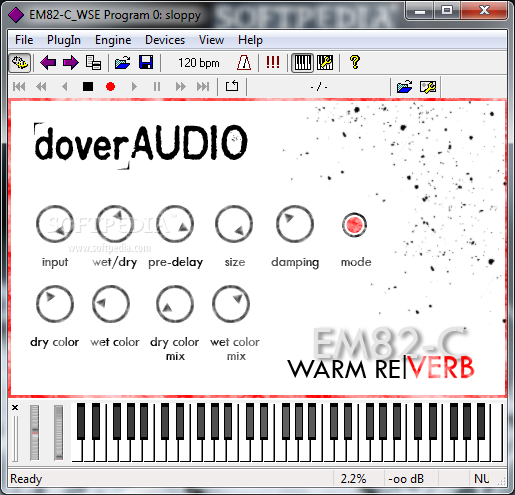Click the damping knob

pos(295,224)
